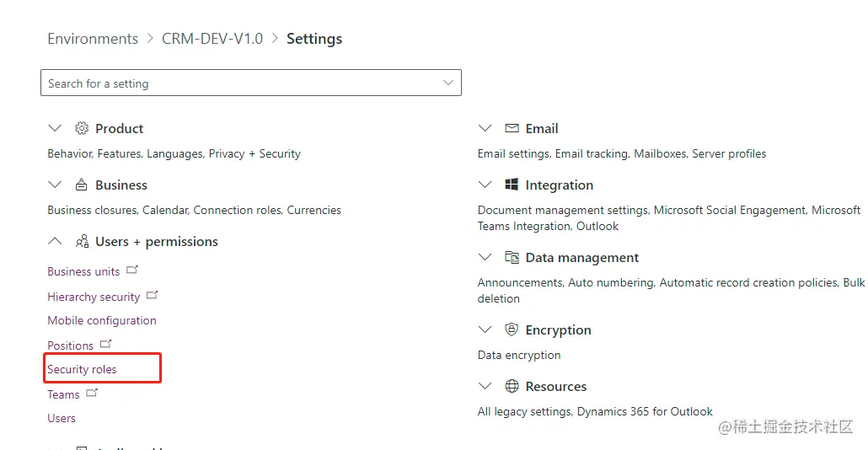Image resolution: width=868 pixels, height=450 pixels.
Task: Expand the Product section chevron
Action: [56, 128]
